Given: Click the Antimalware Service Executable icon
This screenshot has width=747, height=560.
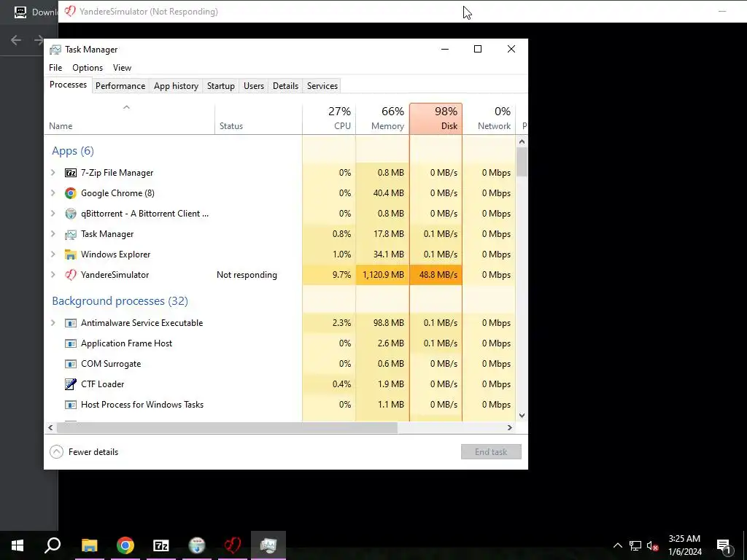Looking at the screenshot, I should click(71, 323).
